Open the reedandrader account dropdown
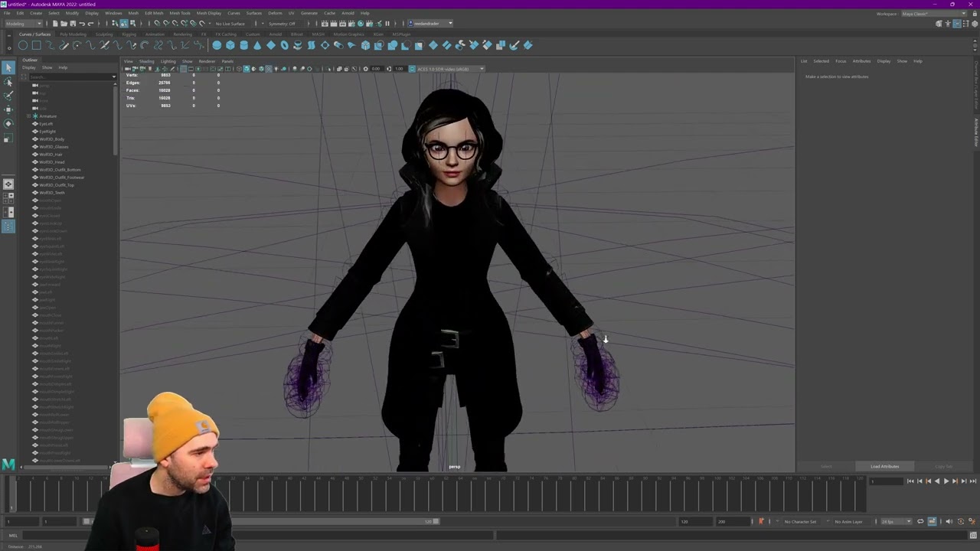Viewport: 980px width, 551px height. [430, 24]
